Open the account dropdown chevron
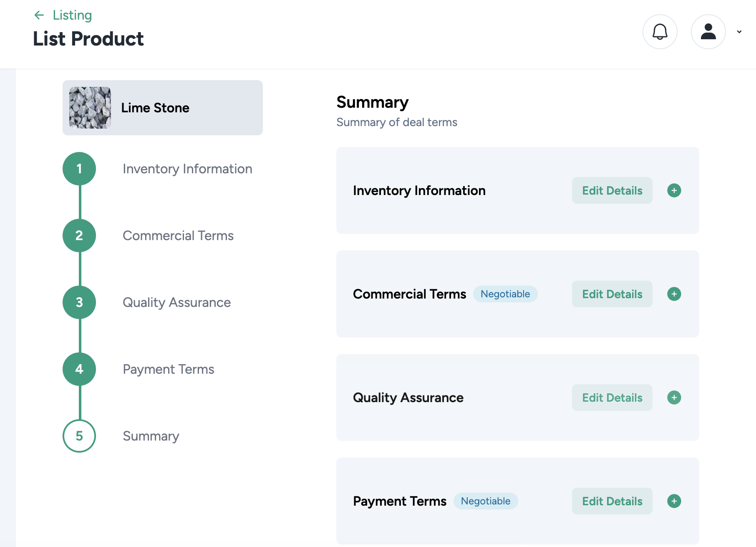The height and width of the screenshot is (547, 756). click(739, 32)
